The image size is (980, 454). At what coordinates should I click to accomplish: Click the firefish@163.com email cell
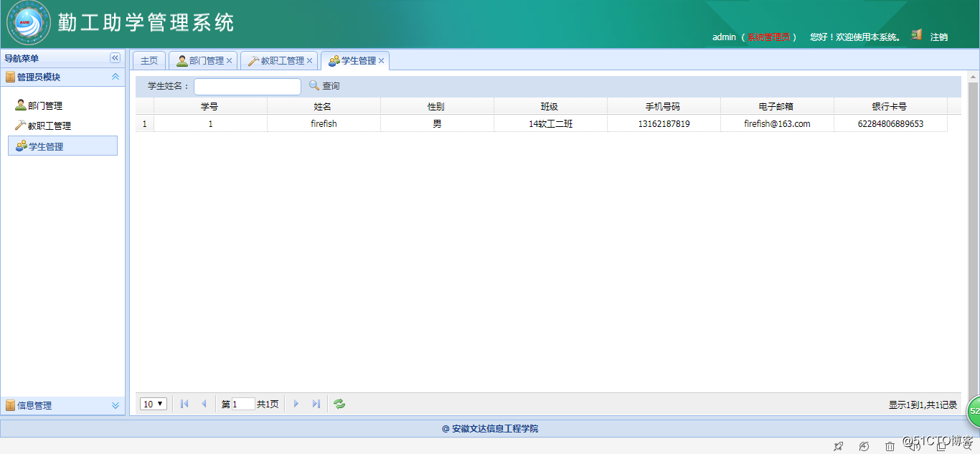[x=777, y=123]
